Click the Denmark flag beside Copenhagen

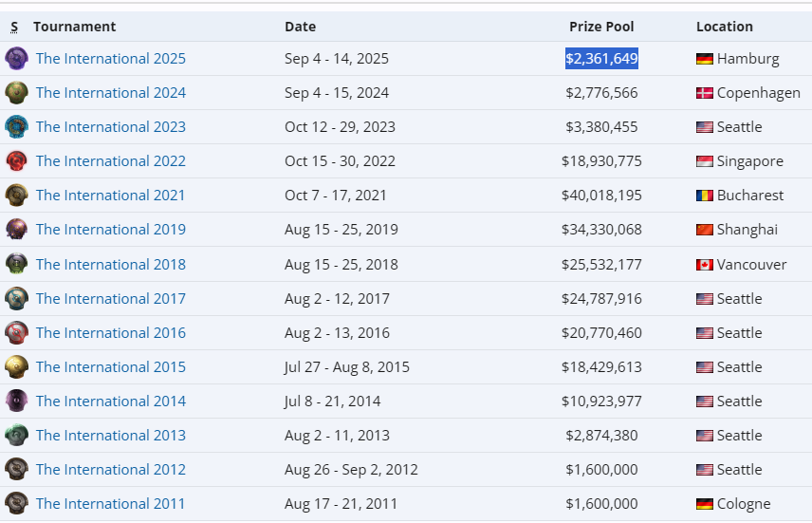(x=704, y=93)
